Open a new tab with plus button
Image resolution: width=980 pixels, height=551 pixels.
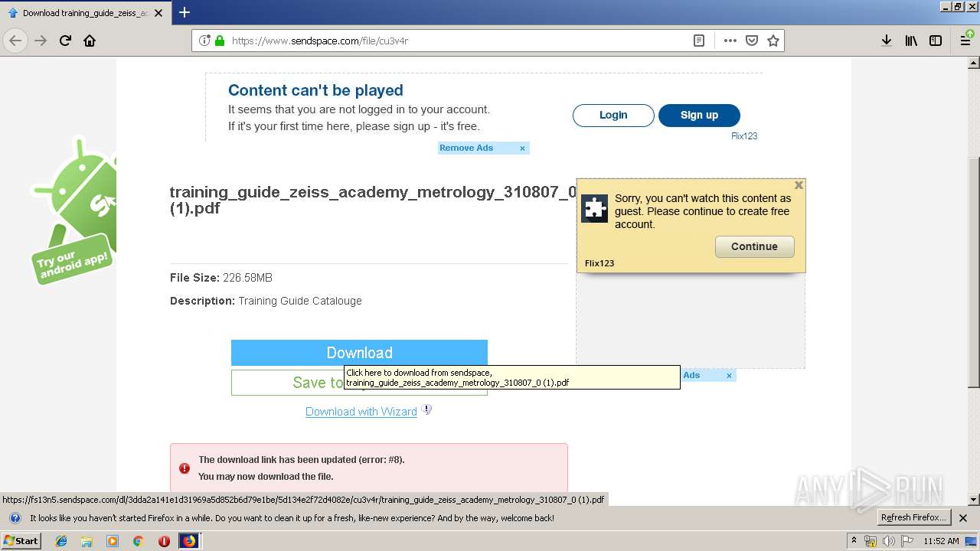point(185,12)
